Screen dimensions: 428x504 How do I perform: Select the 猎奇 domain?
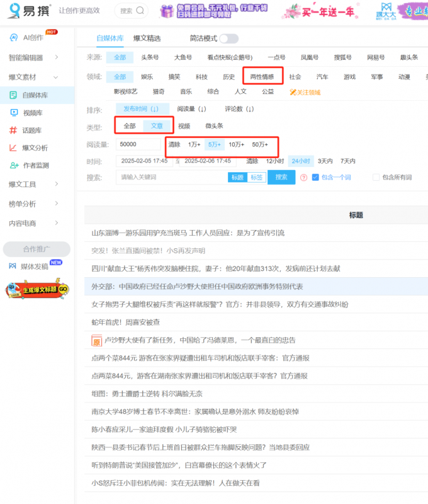(x=159, y=92)
